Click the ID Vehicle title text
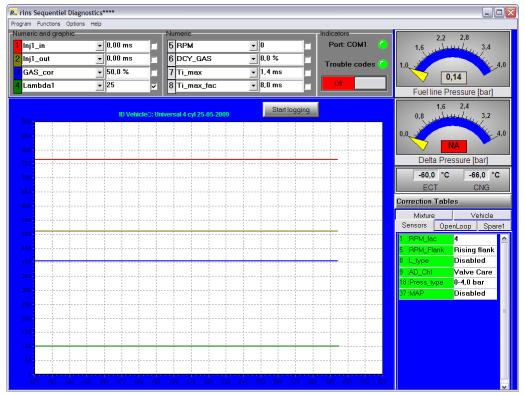525x395 pixels. pyautogui.click(x=174, y=114)
